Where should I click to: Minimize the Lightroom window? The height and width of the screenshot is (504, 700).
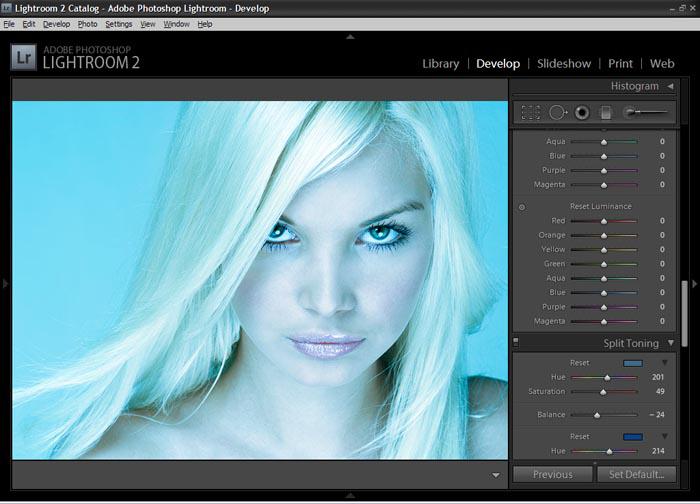672,8
